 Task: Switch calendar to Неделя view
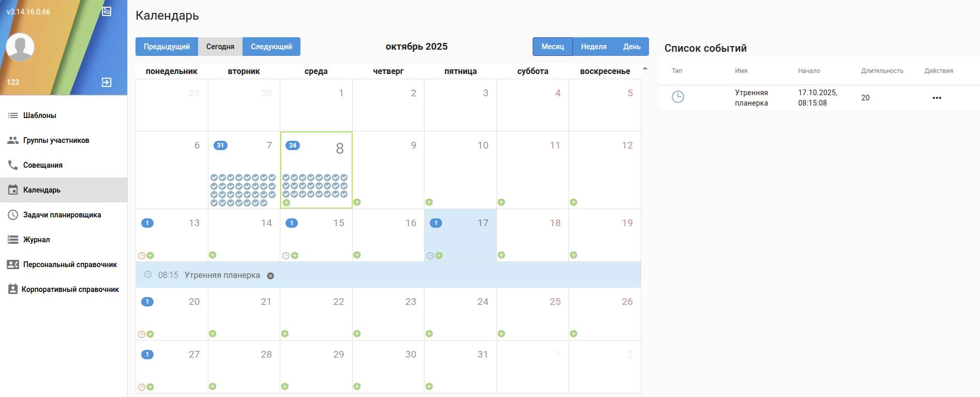coord(594,47)
